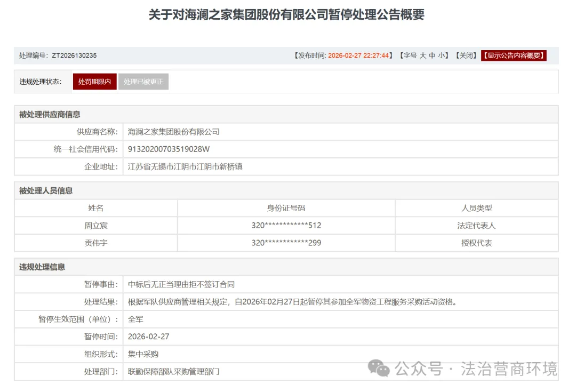The height and width of the screenshot is (392, 576).
Task: Select the 处理已被更正 status tab
Action: point(143,82)
